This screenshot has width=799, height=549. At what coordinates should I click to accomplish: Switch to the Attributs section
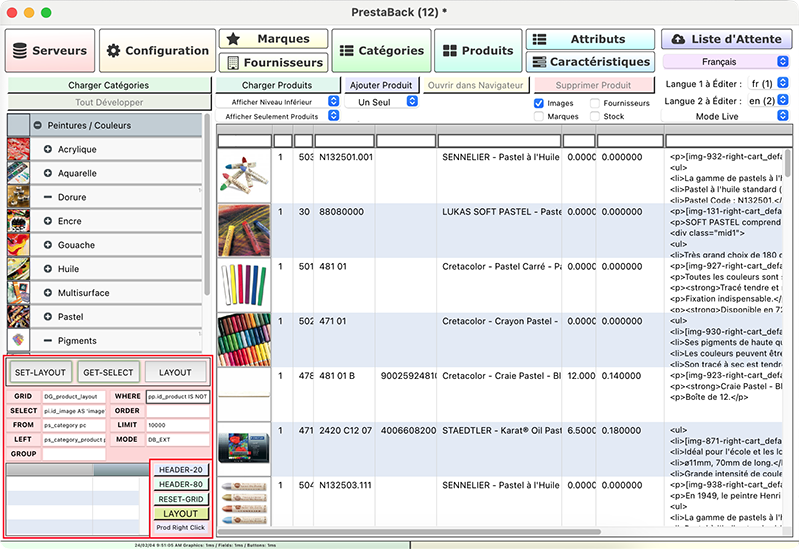pyautogui.click(x=590, y=39)
